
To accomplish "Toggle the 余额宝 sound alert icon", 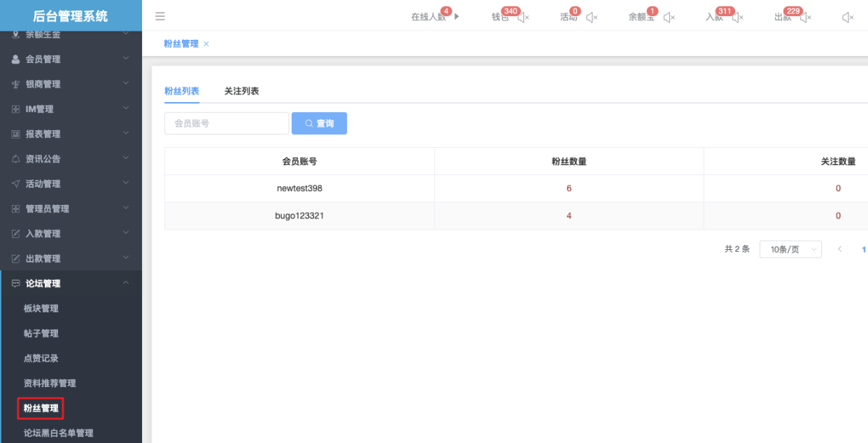I will 669,17.
